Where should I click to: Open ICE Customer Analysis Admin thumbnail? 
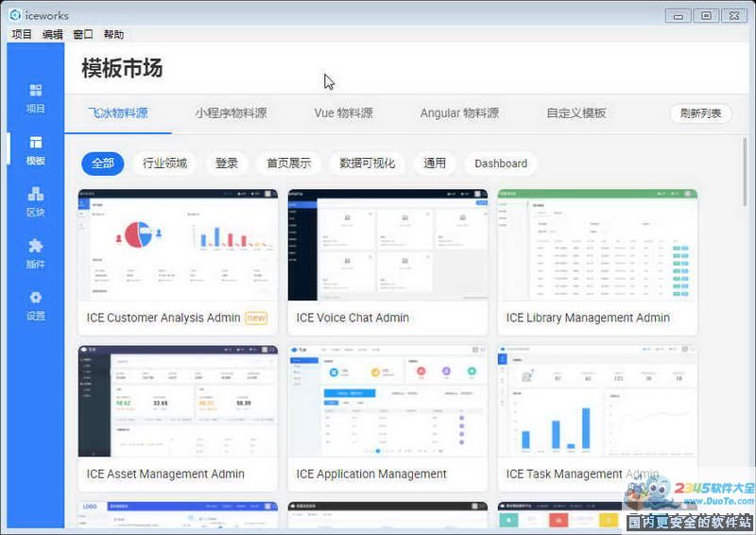pyautogui.click(x=178, y=245)
